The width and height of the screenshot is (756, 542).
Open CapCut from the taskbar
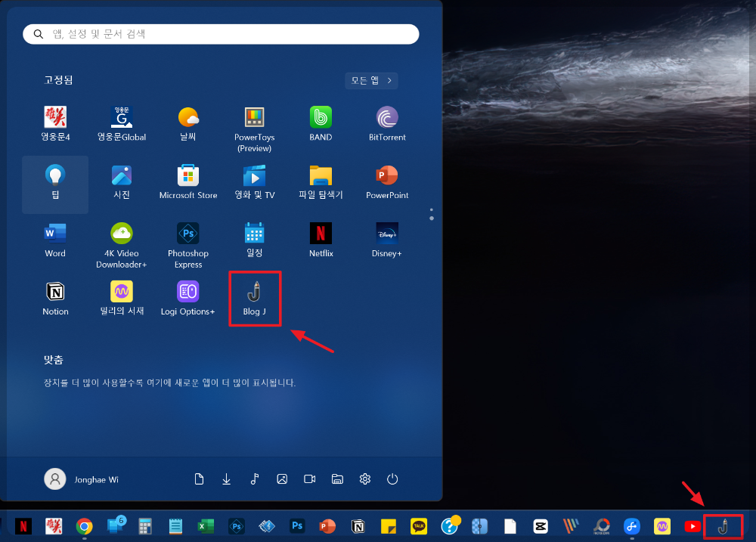click(540, 526)
